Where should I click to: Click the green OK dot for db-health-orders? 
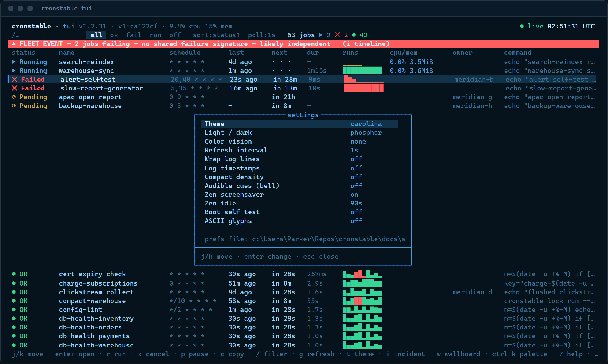coord(14,327)
